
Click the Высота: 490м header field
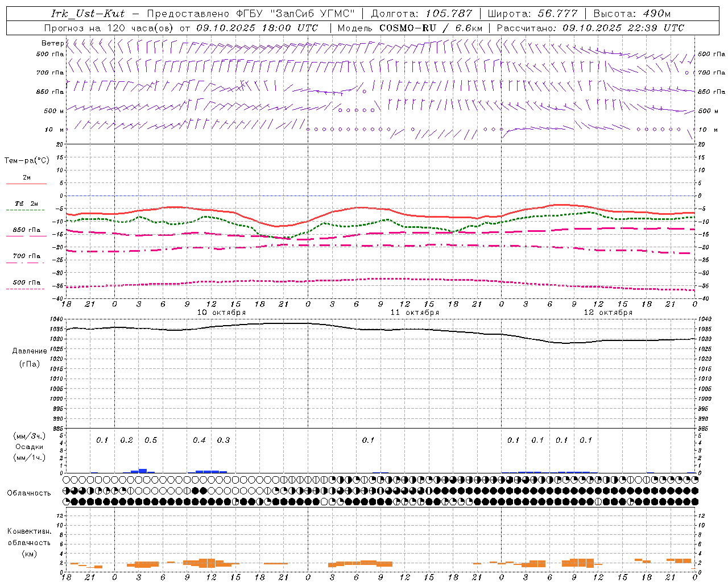tap(632, 14)
